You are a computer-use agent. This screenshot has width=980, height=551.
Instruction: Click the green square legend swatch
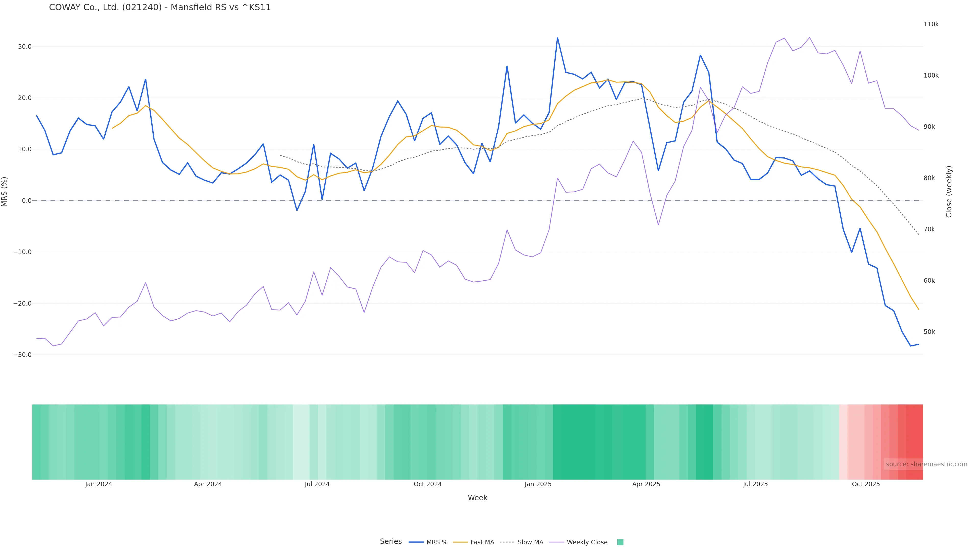[620, 542]
